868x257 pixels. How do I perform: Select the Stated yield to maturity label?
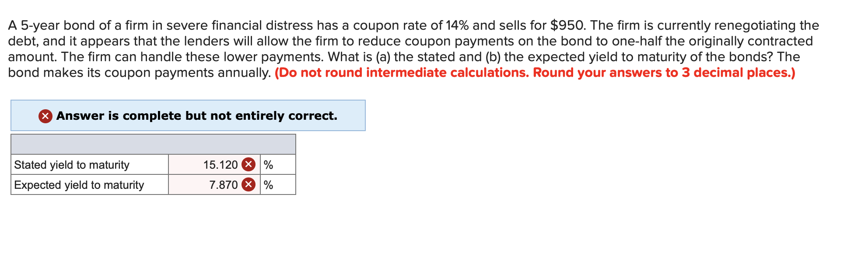coord(71,164)
